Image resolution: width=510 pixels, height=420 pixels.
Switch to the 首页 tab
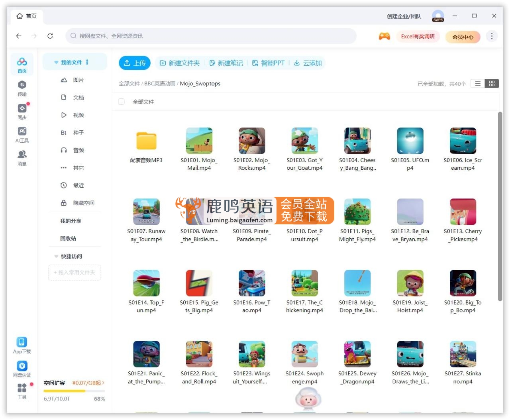pyautogui.click(x=27, y=16)
